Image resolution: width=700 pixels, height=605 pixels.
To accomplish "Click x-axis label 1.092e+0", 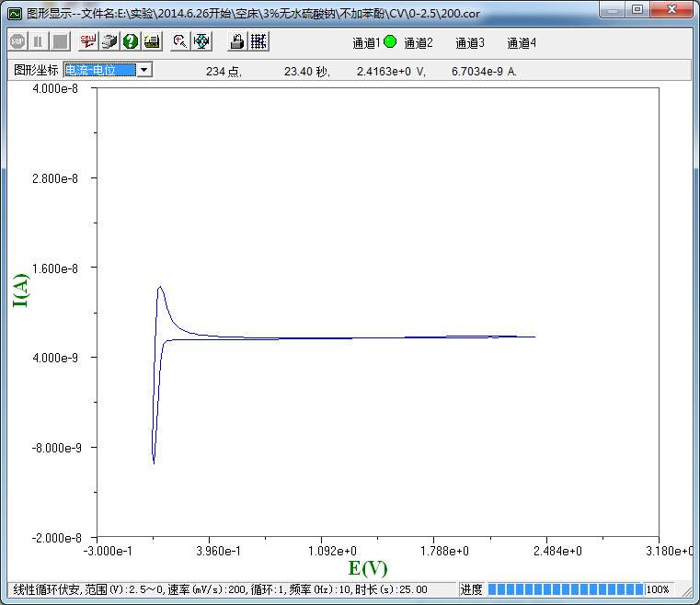I will click(332, 551).
